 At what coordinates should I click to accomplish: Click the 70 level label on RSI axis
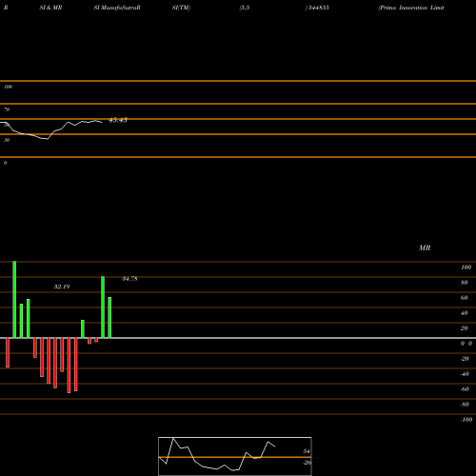(x=7, y=109)
